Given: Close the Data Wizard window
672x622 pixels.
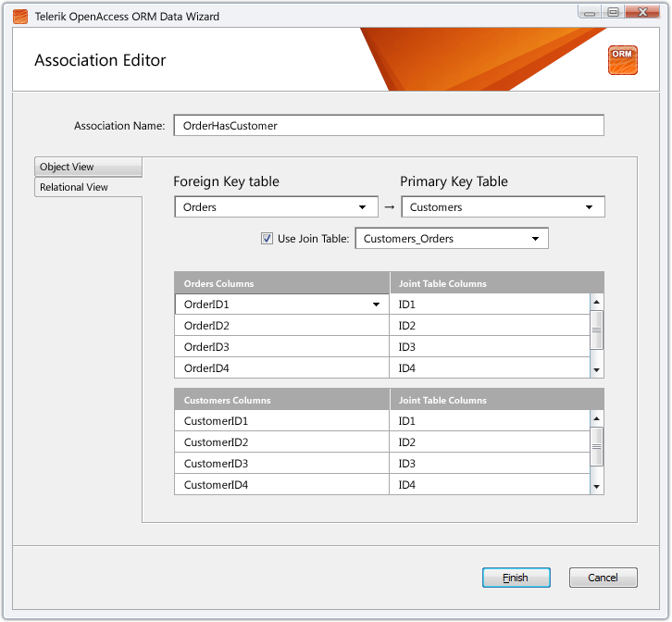Looking at the screenshot, I should (642, 12).
